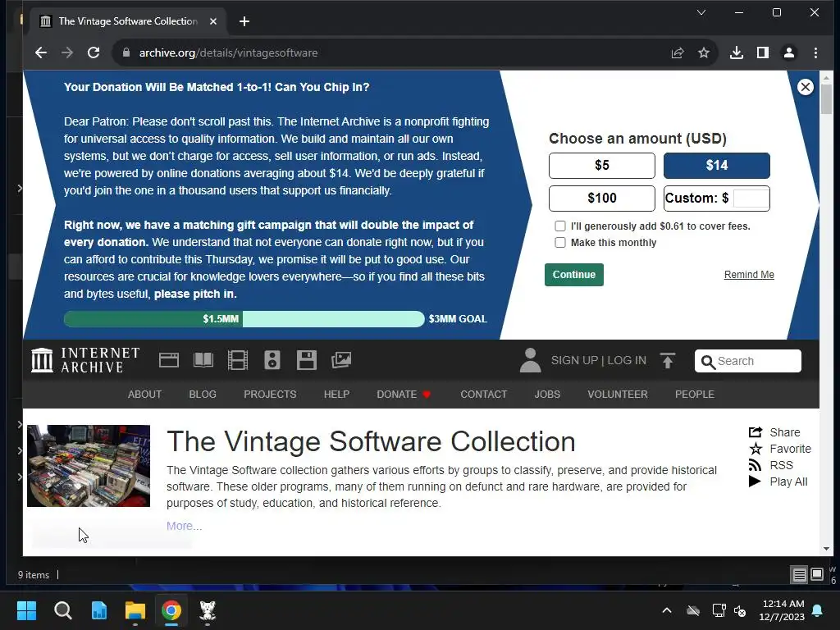Click the browser back arrow
The width and height of the screenshot is (840, 630).
[x=41, y=52]
